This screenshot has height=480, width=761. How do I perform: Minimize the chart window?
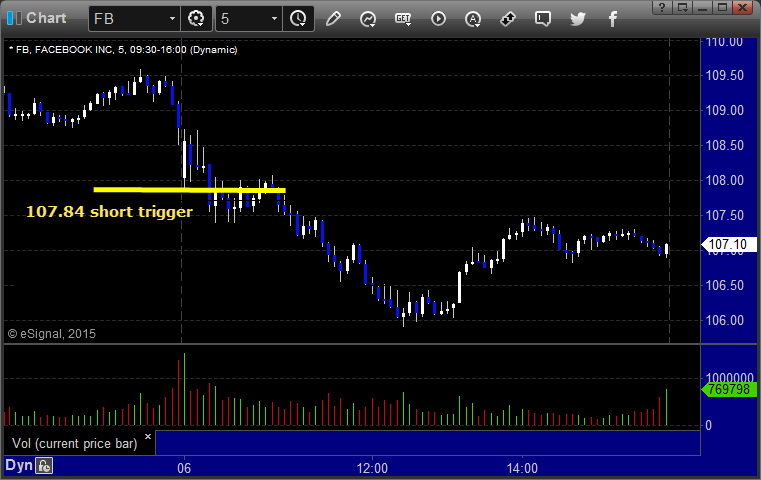[702, 7]
